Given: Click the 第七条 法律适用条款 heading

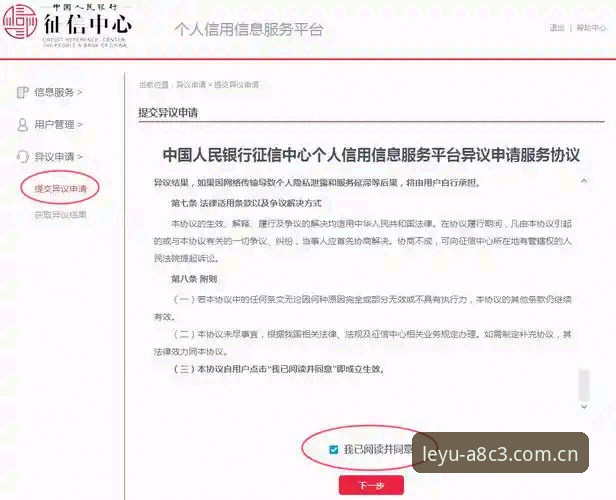Looking at the screenshot, I should tap(246, 203).
